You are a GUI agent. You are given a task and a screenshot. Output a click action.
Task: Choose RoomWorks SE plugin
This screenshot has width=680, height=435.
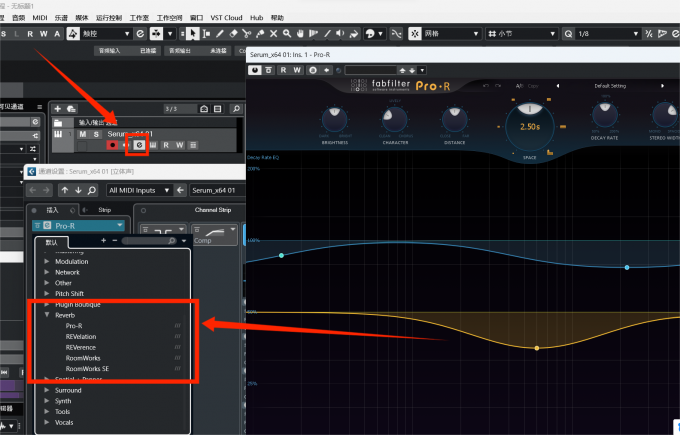pos(87,369)
